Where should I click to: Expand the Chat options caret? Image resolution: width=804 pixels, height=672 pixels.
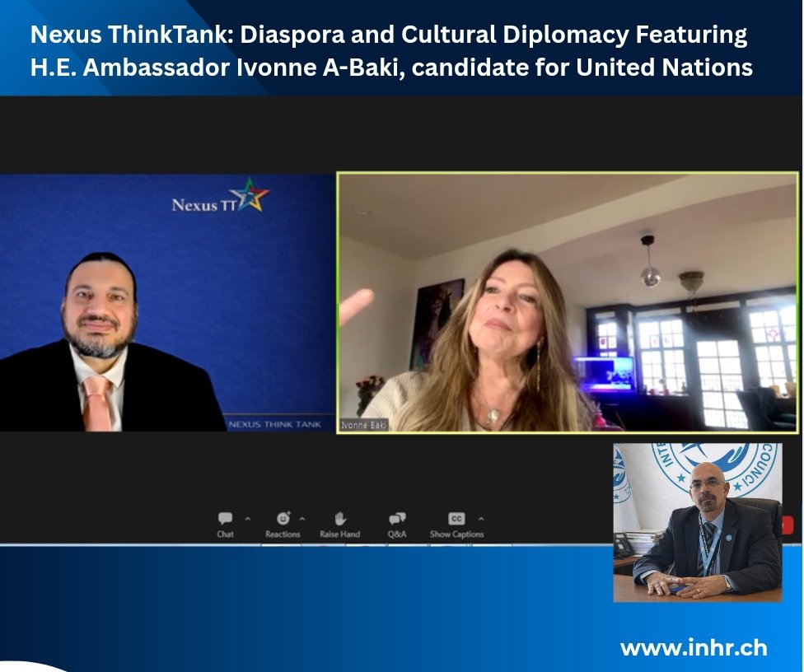pos(248,519)
